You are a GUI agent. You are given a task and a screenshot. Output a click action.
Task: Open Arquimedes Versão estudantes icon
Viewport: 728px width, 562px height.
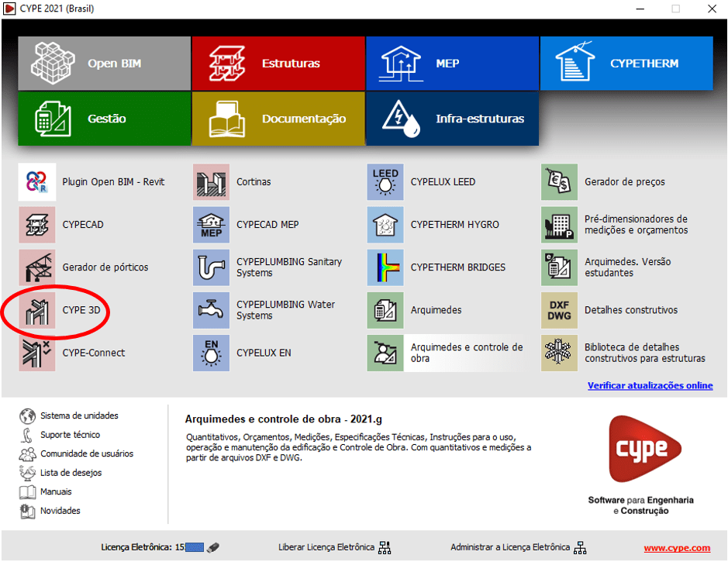point(560,267)
